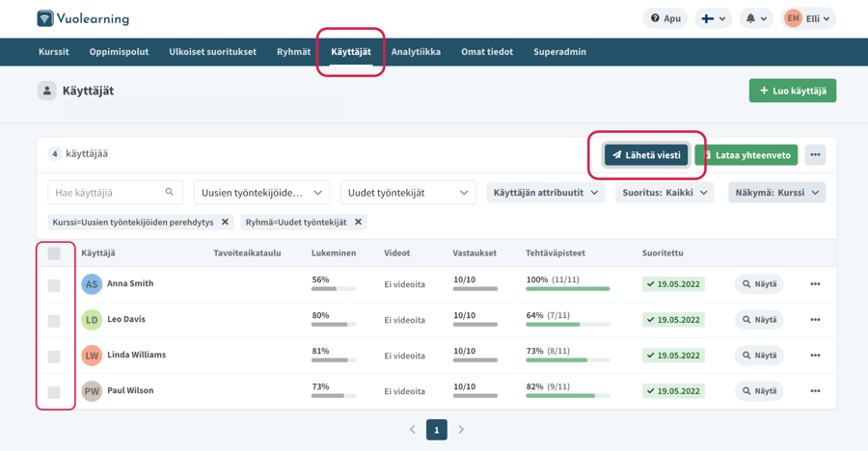Screen dimensions: 868x451
Task: Click Linda Williams's 19.05.2022 completion badge
Action: [x=673, y=356]
